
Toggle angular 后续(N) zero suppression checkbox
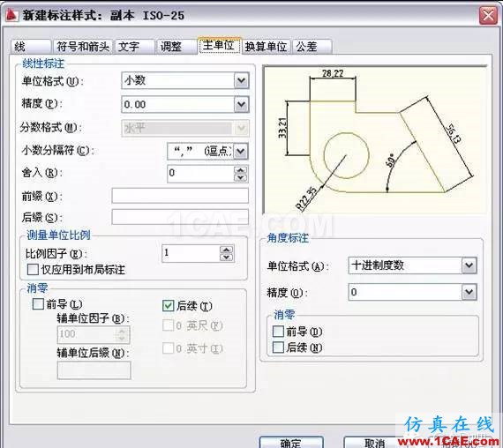(x=278, y=347)
